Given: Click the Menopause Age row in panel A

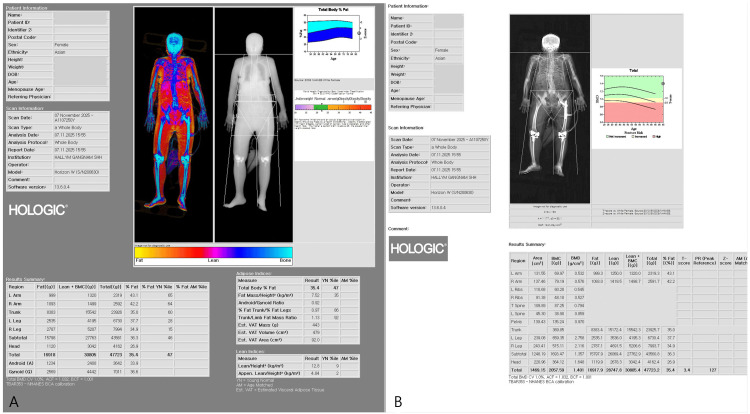Looking at the screenshot, I should 57,89.
